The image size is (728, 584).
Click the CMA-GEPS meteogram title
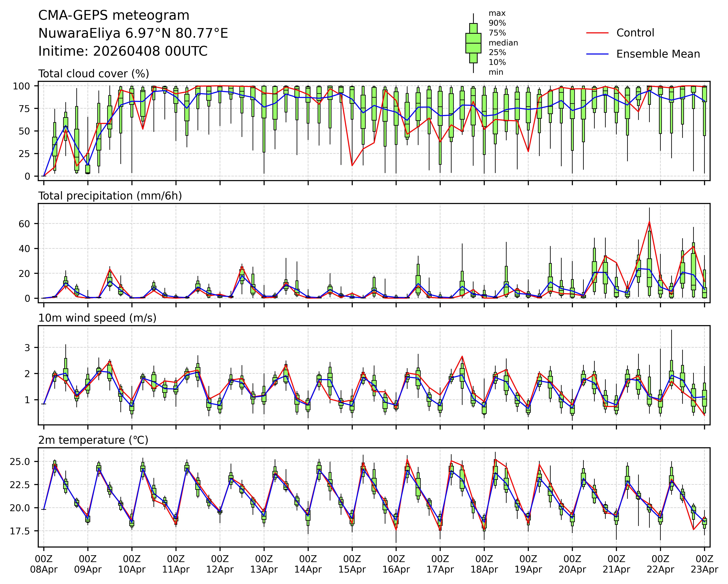tap(113, 16)
